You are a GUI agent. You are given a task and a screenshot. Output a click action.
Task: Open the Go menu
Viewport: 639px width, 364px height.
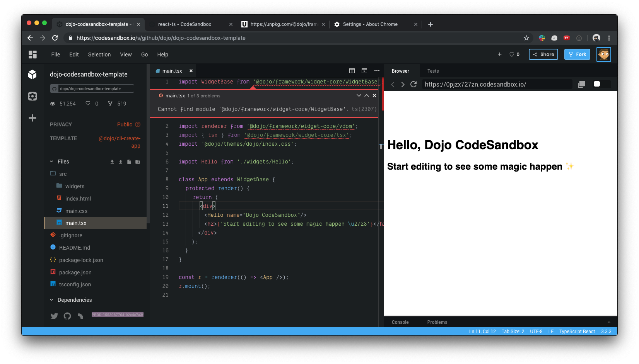tap(145, 54)
